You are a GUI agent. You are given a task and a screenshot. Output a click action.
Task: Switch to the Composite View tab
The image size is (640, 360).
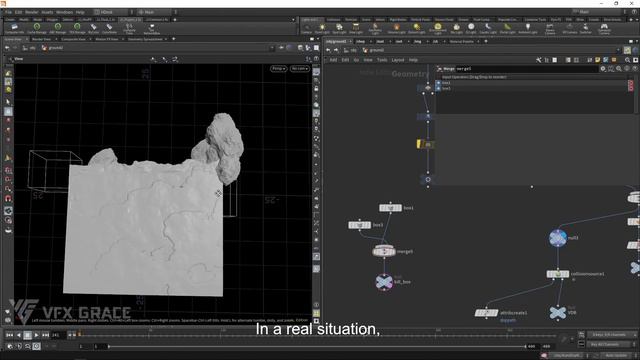(73, 39)
